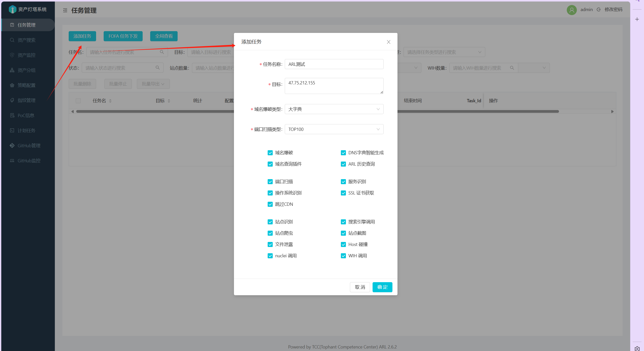Click the sidebar collapse hamburger icon

[x=65, y=10]
